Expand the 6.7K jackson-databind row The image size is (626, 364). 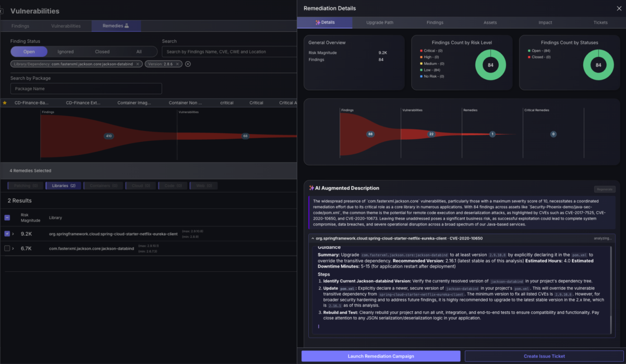coord(14,249)
